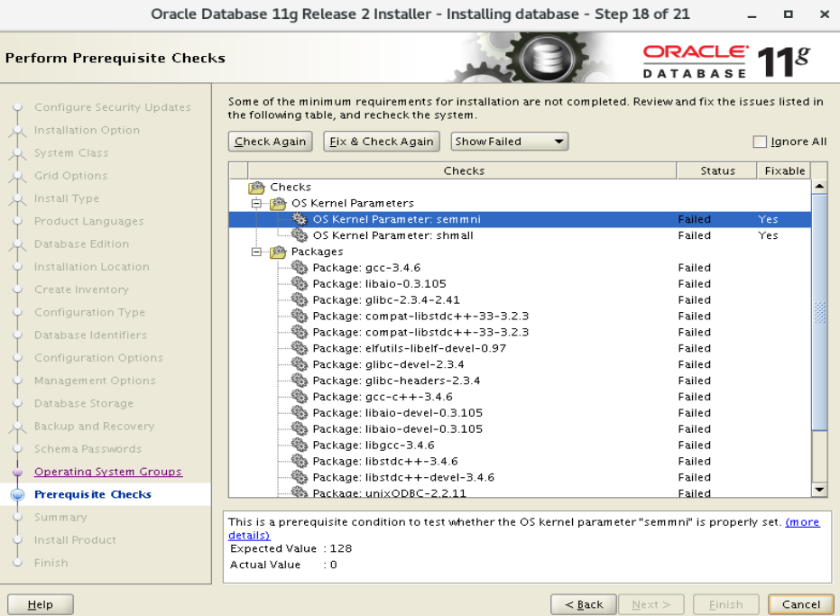Open the installer Help
Image resolution: width=840 pixels, height=616 pixels.
click(x=41, y=604)
